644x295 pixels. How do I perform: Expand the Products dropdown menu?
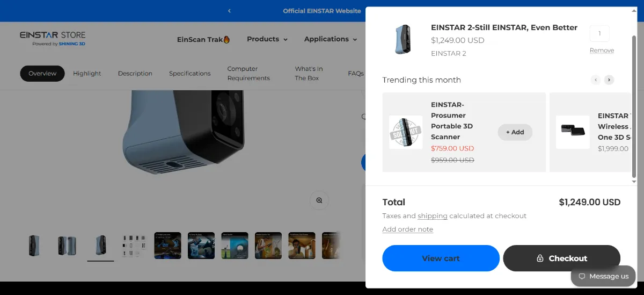click(x=267, y=39)
